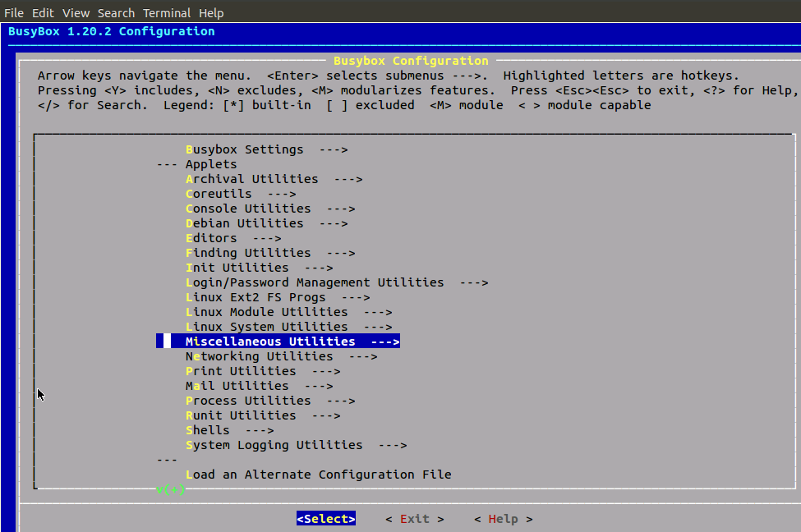The height and width of the screenshot is (532, 801).
Task: Open Debian Utilities submenu
Action: click(x=267, y=223)
